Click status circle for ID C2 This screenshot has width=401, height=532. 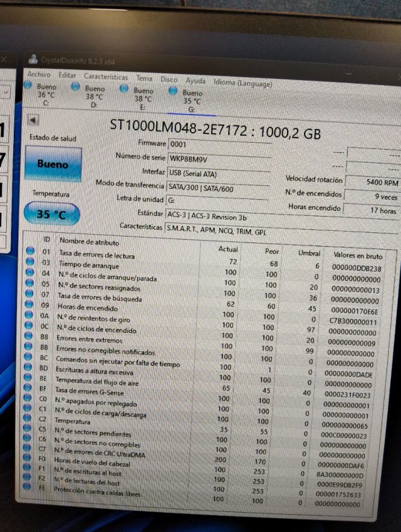[27, 417]
